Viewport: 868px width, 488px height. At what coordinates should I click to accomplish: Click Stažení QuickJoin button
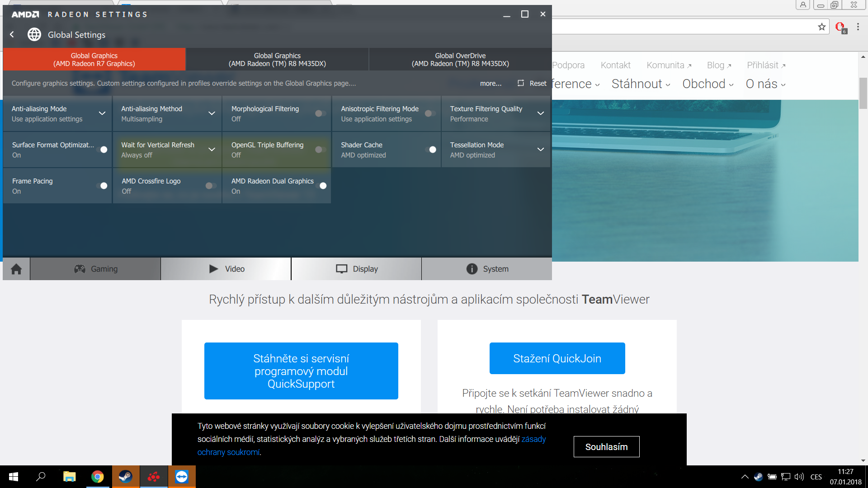coord(557,358)
